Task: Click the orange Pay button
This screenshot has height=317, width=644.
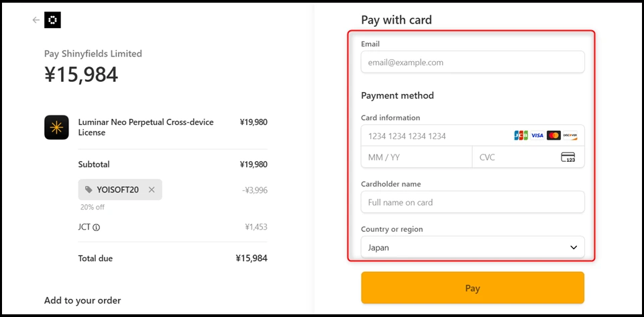Action: pos(472,288)
